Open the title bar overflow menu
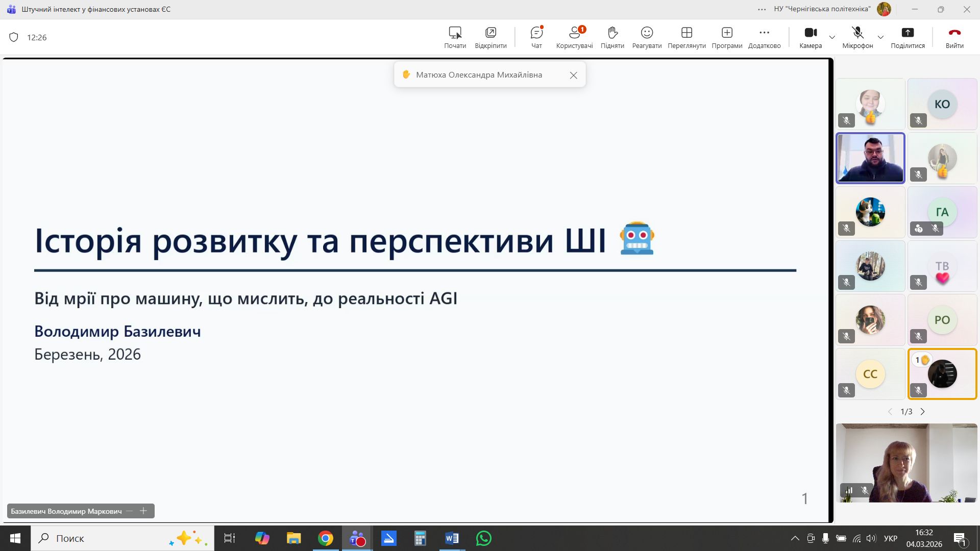Viewport: 980px width, 551px height. (761, 9)
